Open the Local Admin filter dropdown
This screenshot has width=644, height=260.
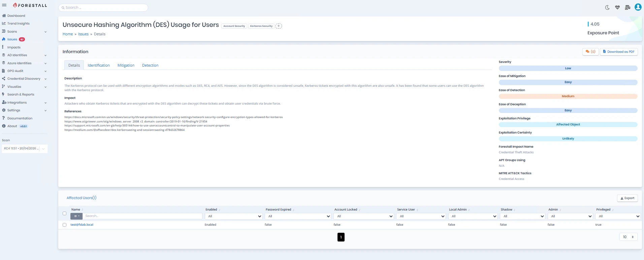coord(473,216)
